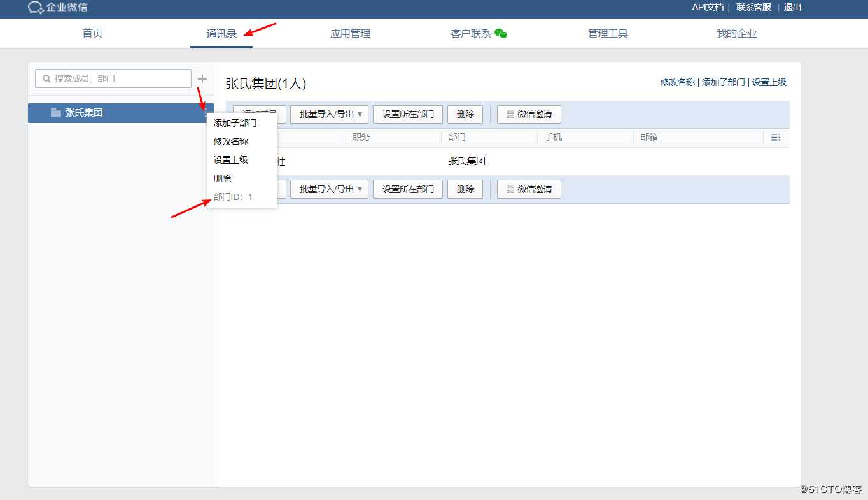Click 添加子部门 link beside the department title
The height and width of the screenshot is (500, 868).
[x=723, y=82]
